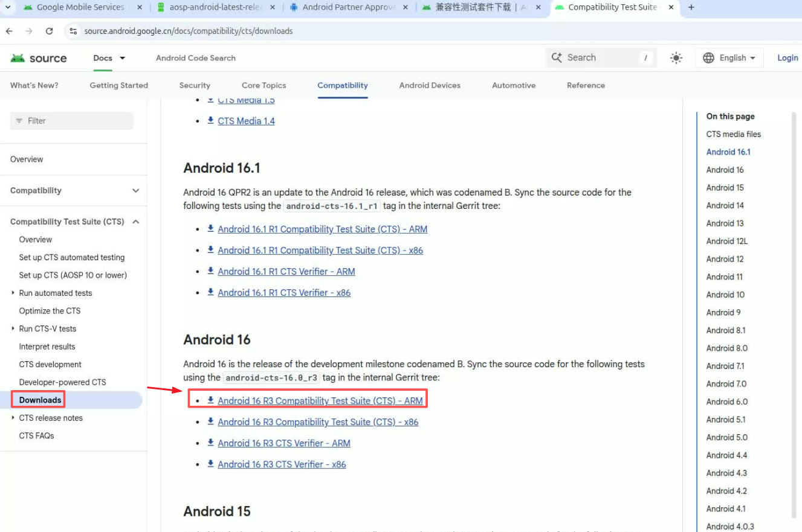This screenshot has width=802, height=532.
Task: Click the browser back arrow
Action: pyautogui.click(x=9, y=31)
